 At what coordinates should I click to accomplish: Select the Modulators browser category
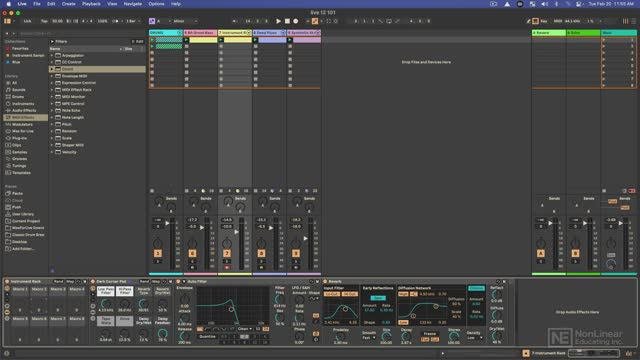(22, 124)
